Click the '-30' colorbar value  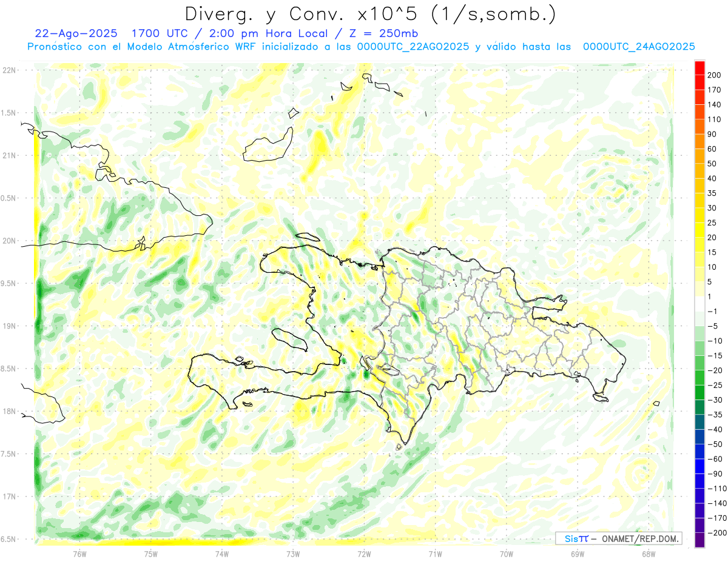pyautogui.click(x=715, y=400)
